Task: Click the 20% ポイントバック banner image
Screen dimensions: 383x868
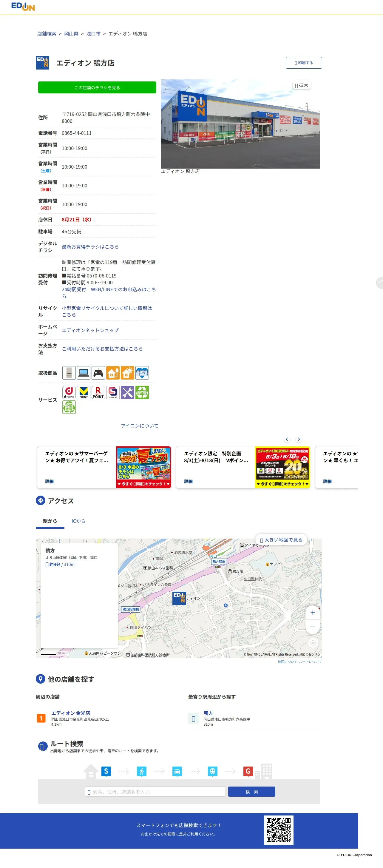Action: click(282, 467)
